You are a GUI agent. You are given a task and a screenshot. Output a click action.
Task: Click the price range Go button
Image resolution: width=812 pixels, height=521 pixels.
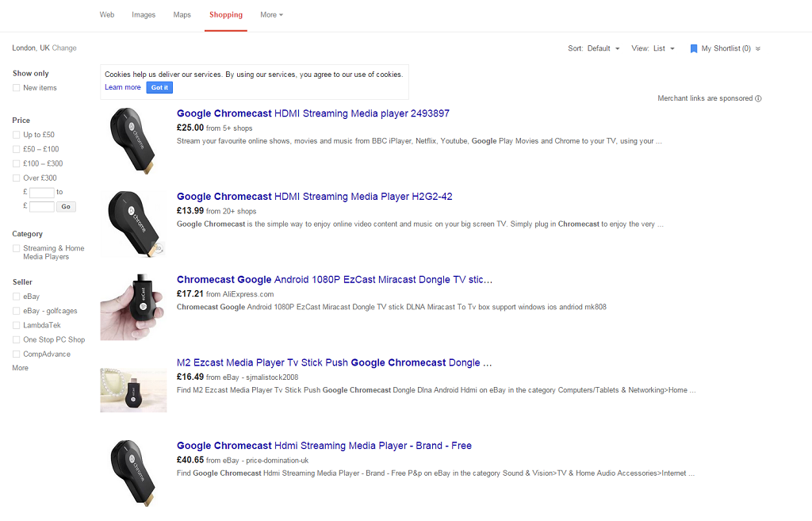[x=66, y=207]
